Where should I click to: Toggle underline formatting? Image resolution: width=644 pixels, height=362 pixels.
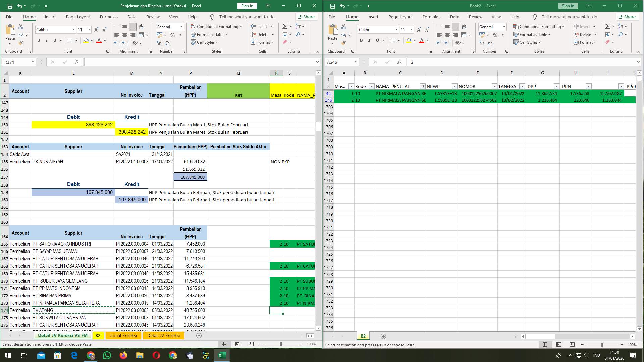[54, 40]
